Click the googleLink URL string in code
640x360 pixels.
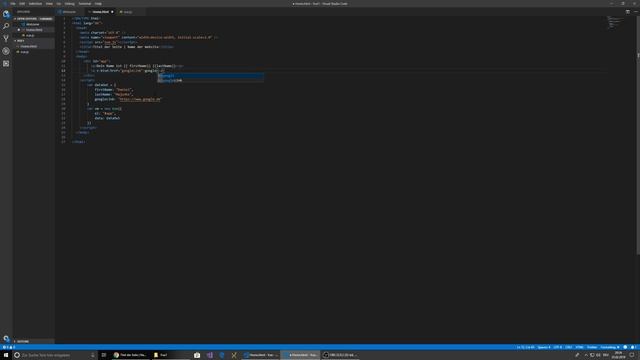[140, 99]
